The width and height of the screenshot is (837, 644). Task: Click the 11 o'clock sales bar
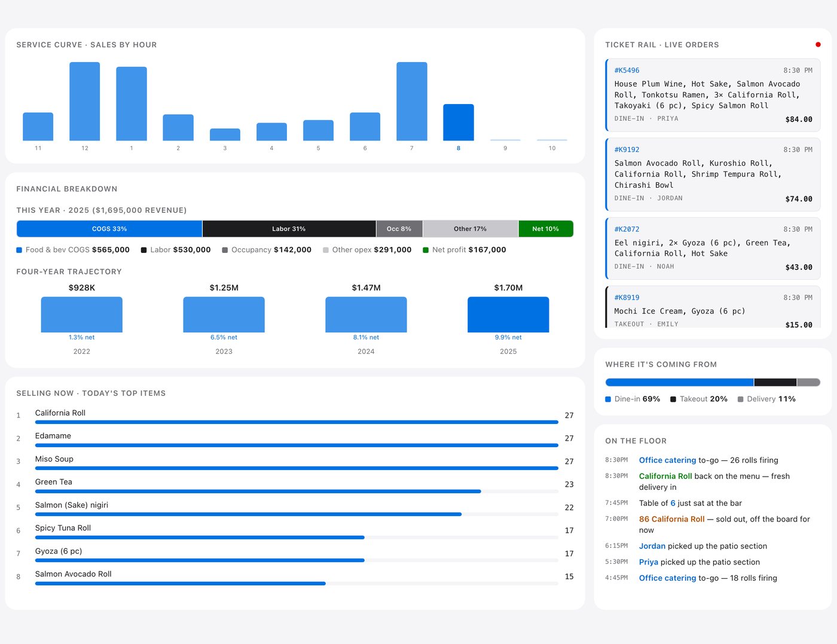[x=38, y=127]
